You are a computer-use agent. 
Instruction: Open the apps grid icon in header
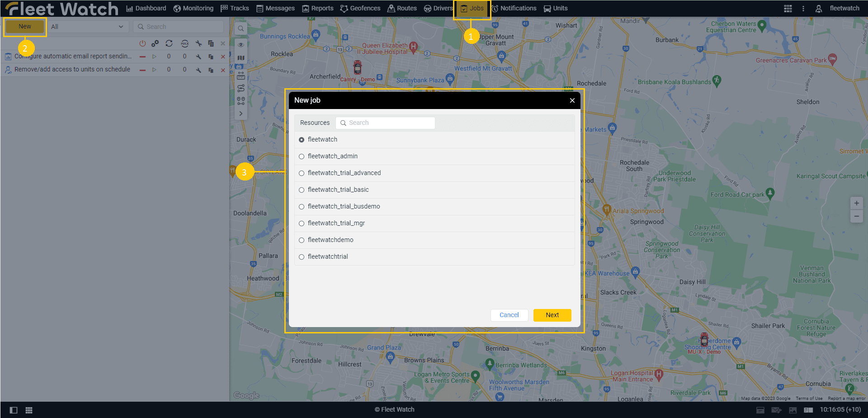coord(788,9)
